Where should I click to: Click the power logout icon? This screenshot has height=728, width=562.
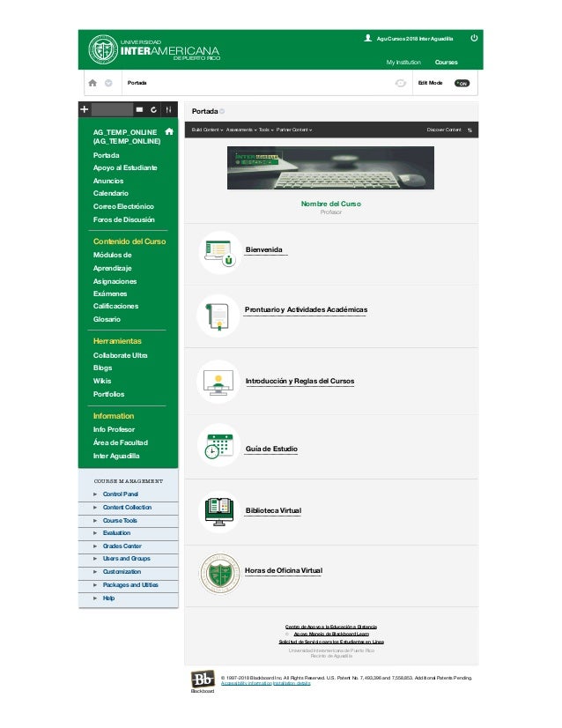[x=474, y=38]
